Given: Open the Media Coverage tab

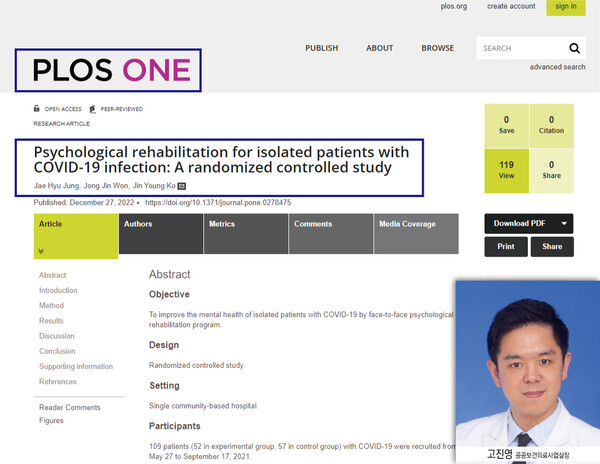Looking at the screenshot, I should (416, 232).
